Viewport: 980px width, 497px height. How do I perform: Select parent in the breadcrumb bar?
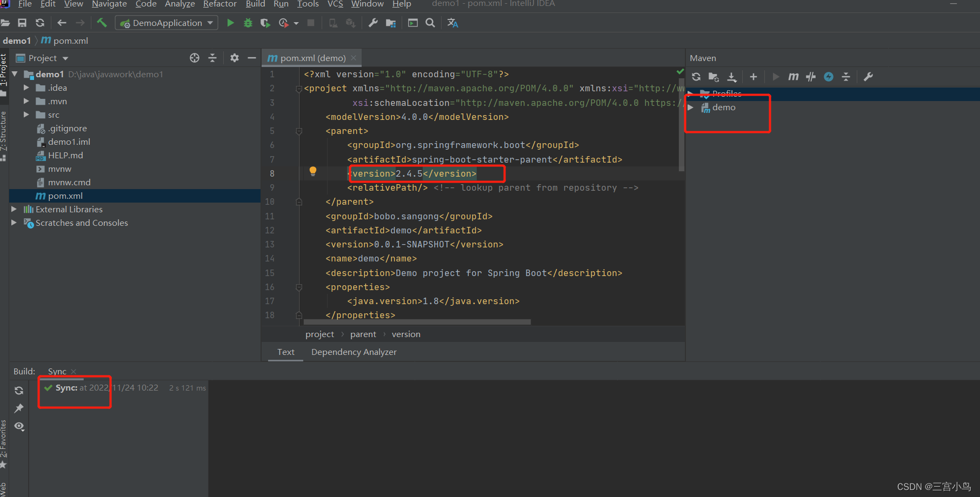tap(363, 334)
